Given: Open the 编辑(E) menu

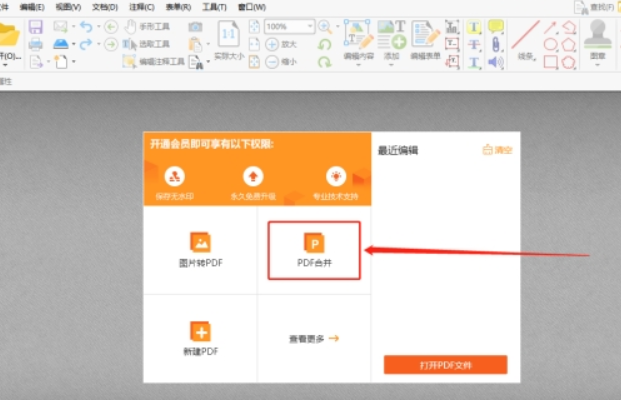Looking at the screenshot, I should 32,7.
